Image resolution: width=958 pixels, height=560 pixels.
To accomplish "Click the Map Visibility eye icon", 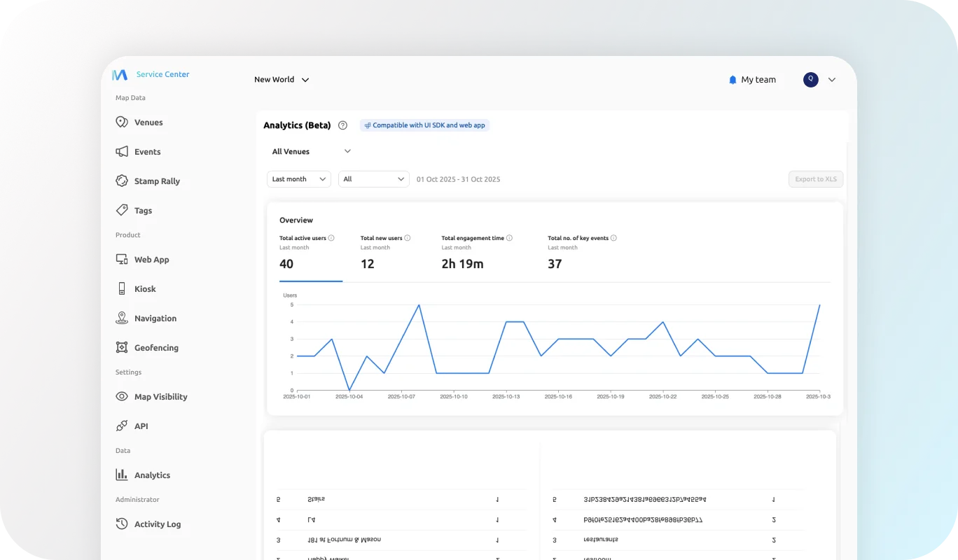I will click(122, 396).
